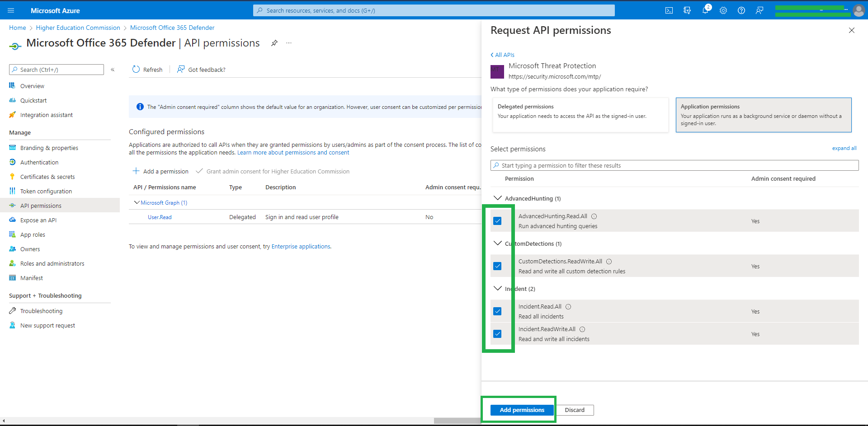Collapse the CustomDetections permission group
This screenshot has height=426, width=868.
pos(498,243)
